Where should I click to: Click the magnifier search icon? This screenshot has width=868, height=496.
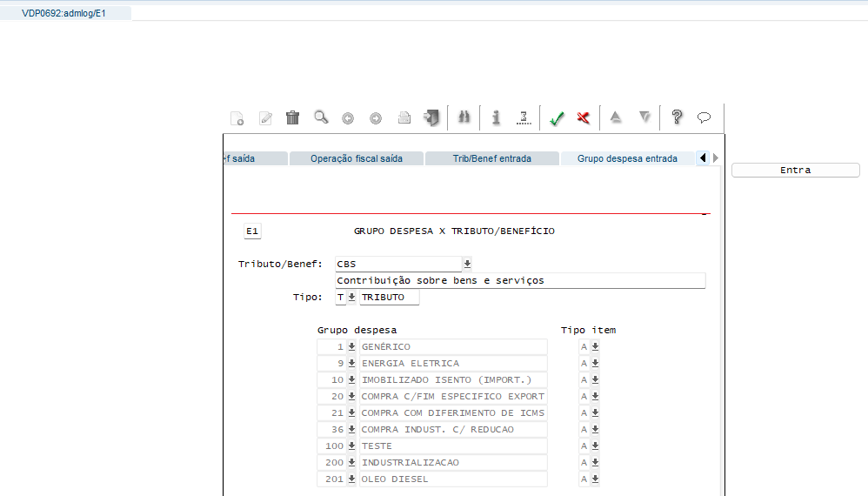(321, 117)
